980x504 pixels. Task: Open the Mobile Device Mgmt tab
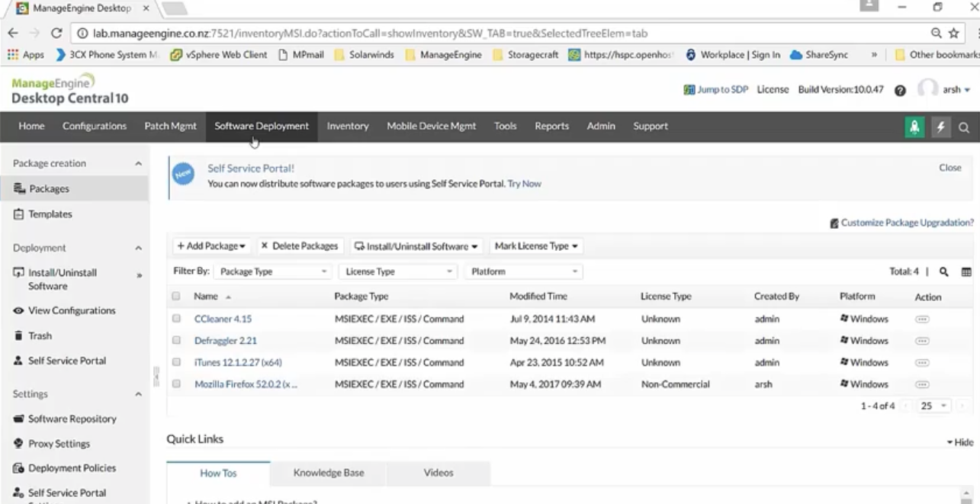[x=431, y=127]
